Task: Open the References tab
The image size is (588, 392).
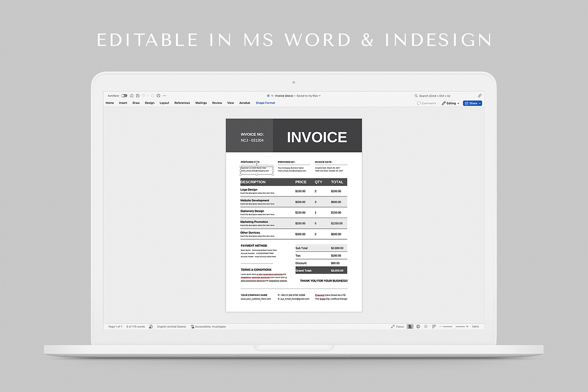Action: point(182,103)
